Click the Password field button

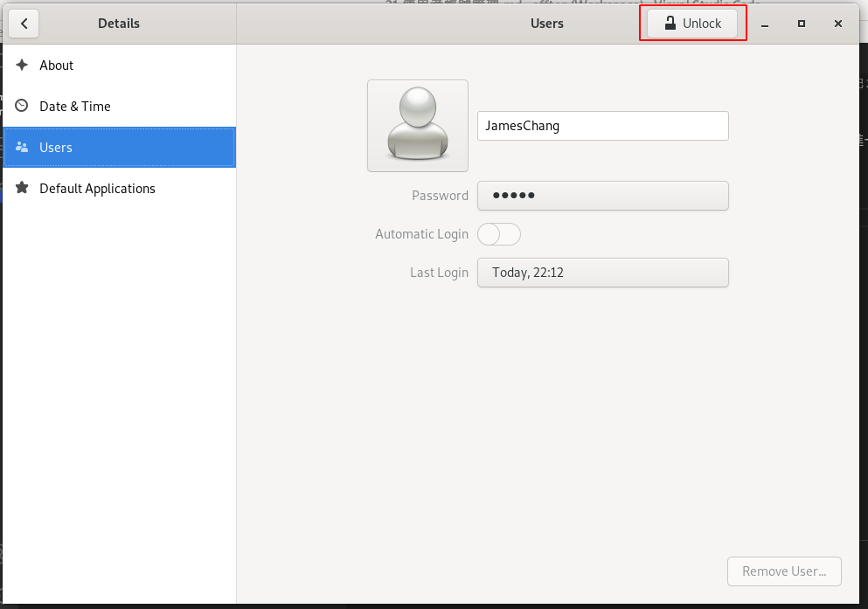pyautogui.click(x=603, y=196)
